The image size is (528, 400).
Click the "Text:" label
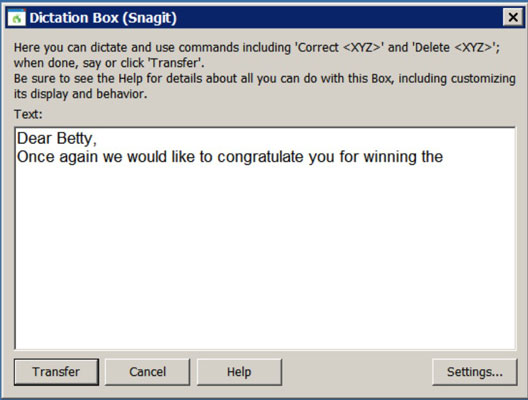(28, 114)
